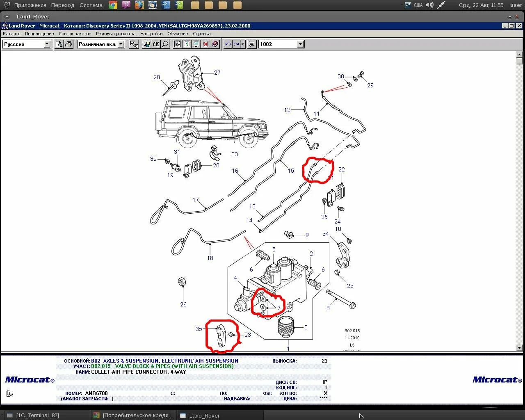Open the Режимы просмотра menu

tap(116, 34)
